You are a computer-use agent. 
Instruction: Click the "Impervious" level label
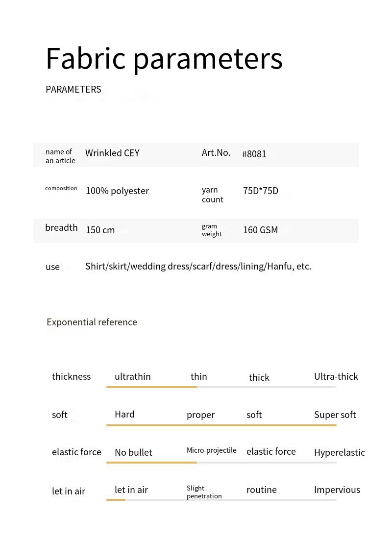click(337, 490)
